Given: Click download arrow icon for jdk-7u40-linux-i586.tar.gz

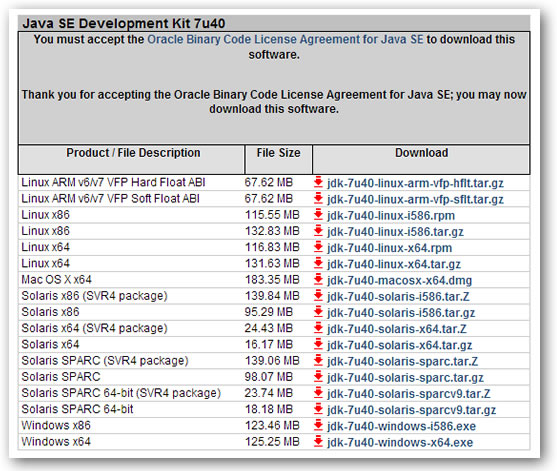Looking at the screenshot, I should click(318, 231).
